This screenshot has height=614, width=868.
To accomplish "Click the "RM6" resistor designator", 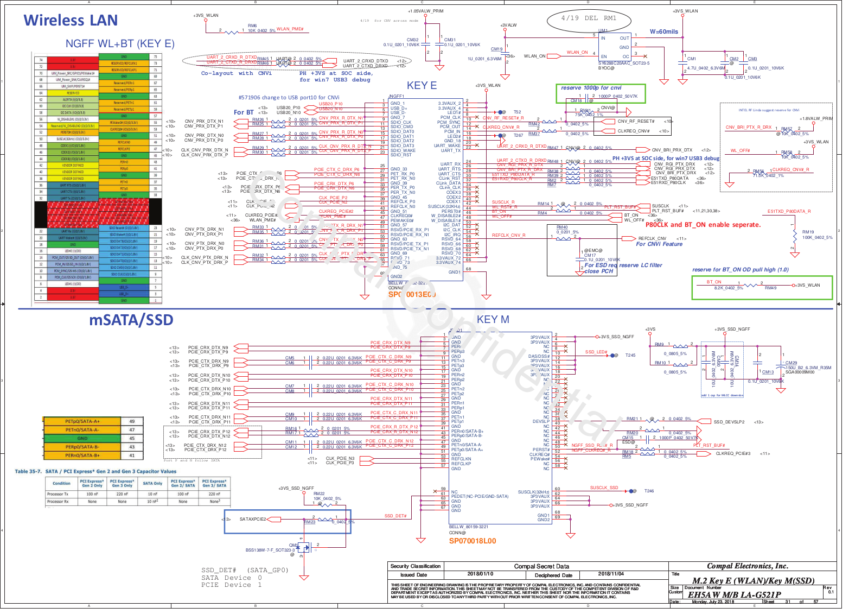I will [252, 26].
